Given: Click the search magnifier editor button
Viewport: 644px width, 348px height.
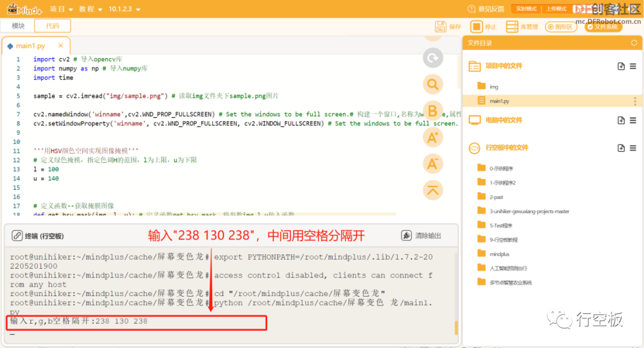Looking at the screenshot, I should [433, 84].
